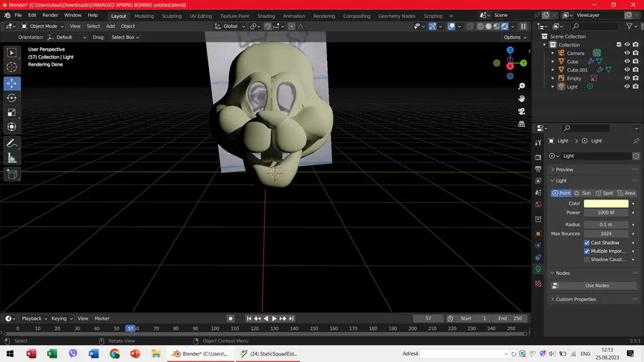Switch to the Sculpting workspace tab
This screenshot has height=362, width=644.
pyautogui.click(x=171, y=16)
